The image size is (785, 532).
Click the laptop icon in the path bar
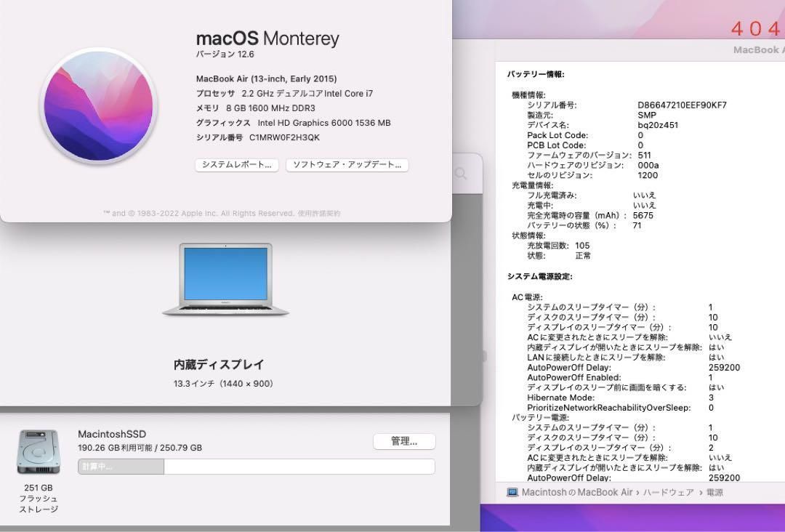[512, 493]
